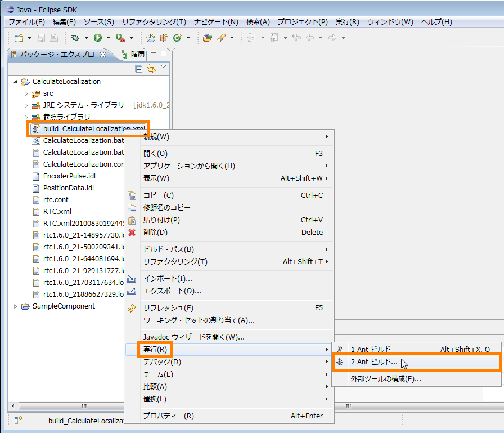This screenshot has width=504, height=433.
Task: Open the Run dropdown arrow
Action: pos(109,38)
